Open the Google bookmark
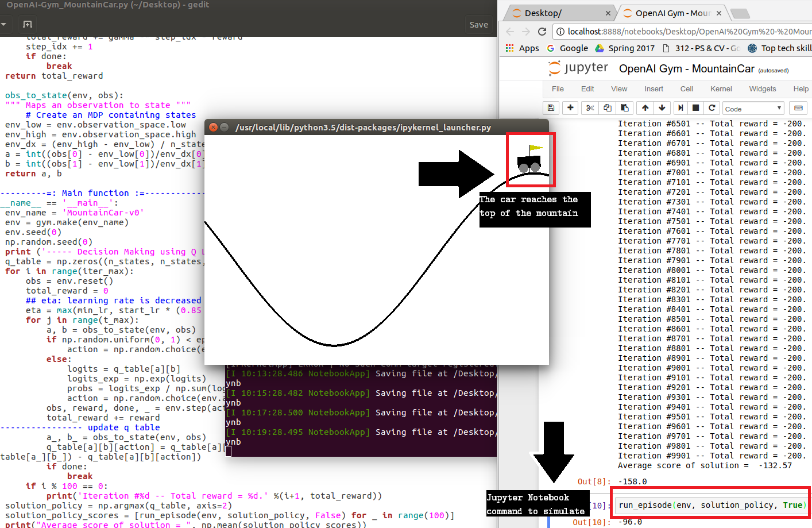Image resolution: width=812 pixels, height=528 pixels. tap(567, 48)
